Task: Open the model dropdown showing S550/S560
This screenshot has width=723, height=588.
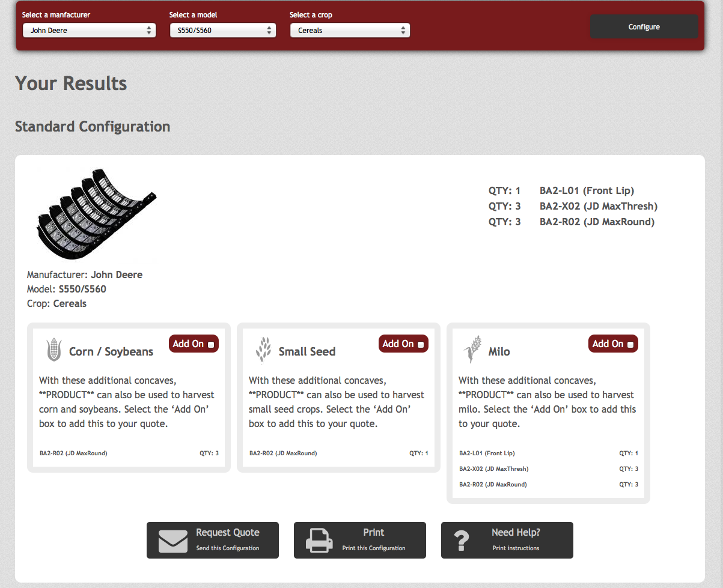Action: point(222,31)
